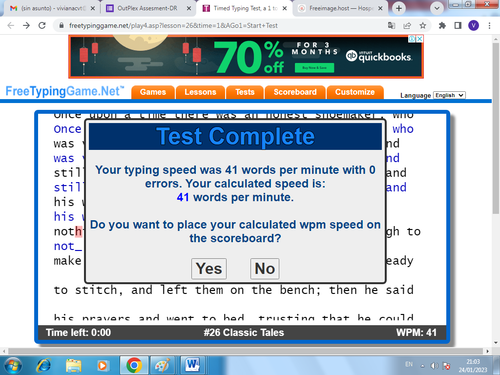Click the share page icon in address bar
500x375 pixels.
pyautogui.click(x=407, y=26)
